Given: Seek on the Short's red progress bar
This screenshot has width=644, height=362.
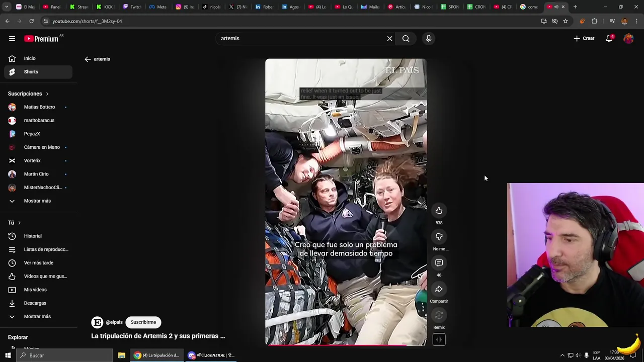Looking at the screenshot, I should tap(346, 345).
